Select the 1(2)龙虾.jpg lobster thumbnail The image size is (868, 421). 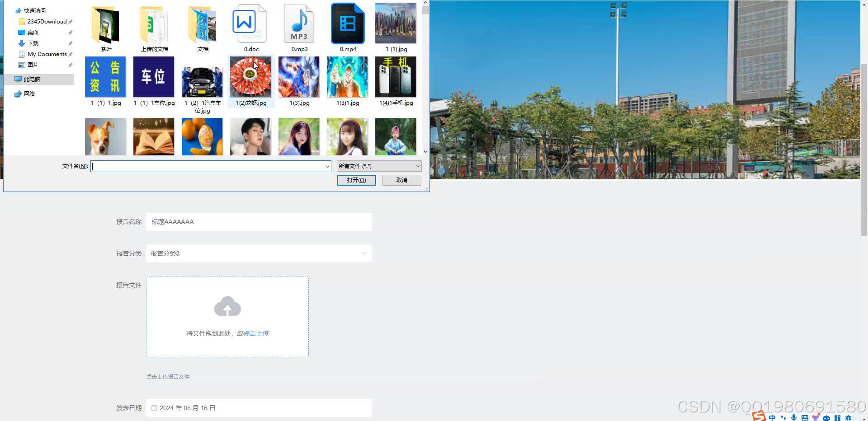click(250, 77)
